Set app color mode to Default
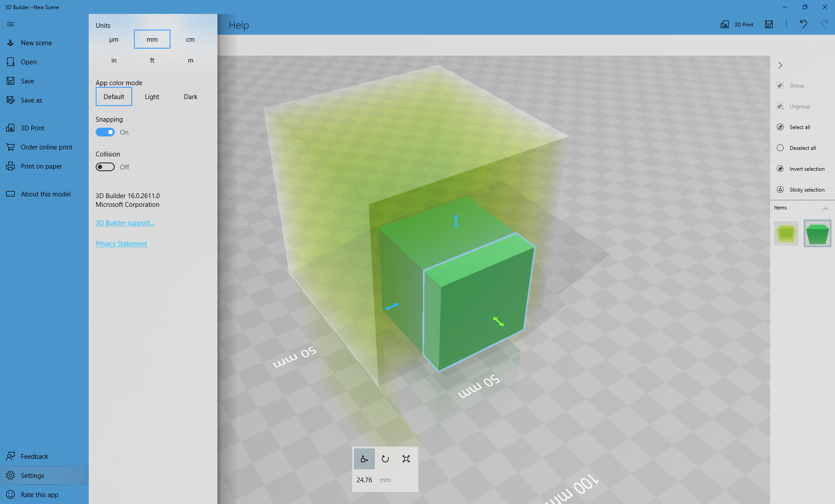Image resolution: width=835 pixels, height=504 pixels. point(114,96)
